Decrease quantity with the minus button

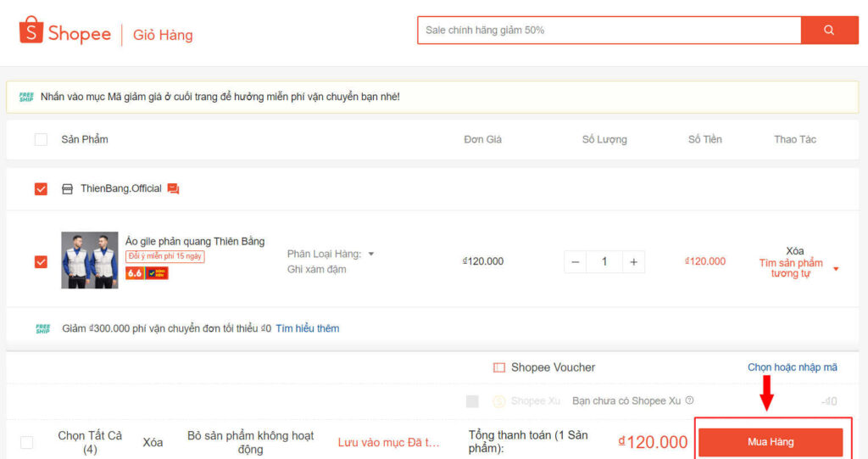point(576,261)
